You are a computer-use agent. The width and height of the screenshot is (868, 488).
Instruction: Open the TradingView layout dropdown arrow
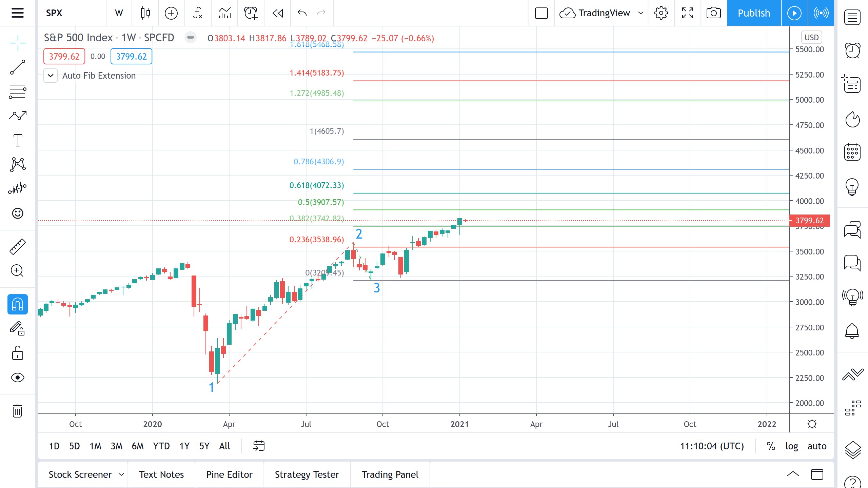[640, 13]
